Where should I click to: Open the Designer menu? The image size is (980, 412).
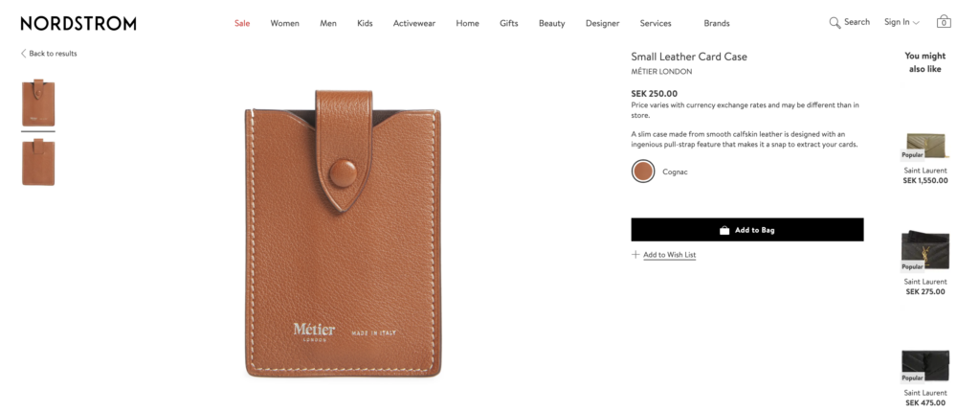[603, 23]
